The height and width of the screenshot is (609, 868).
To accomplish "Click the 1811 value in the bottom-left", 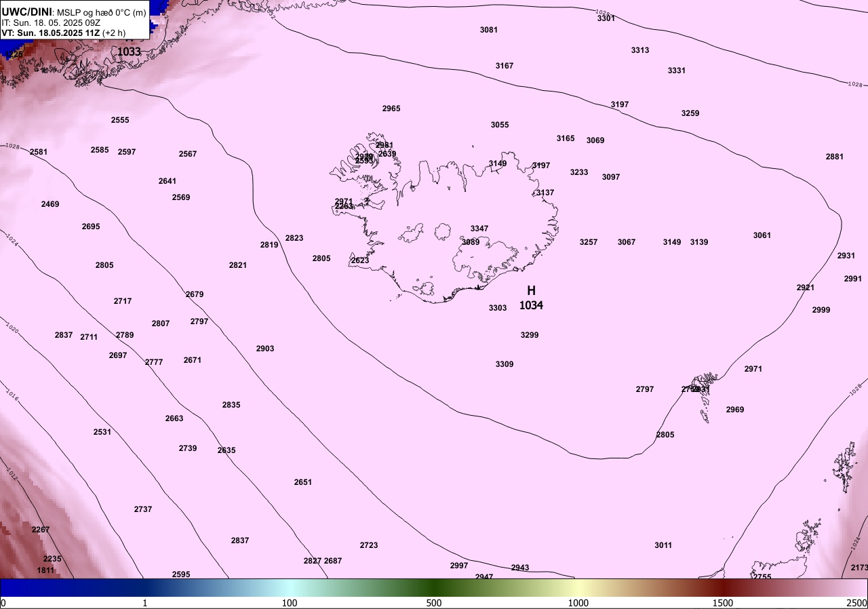I will click(x=45, y=570).
